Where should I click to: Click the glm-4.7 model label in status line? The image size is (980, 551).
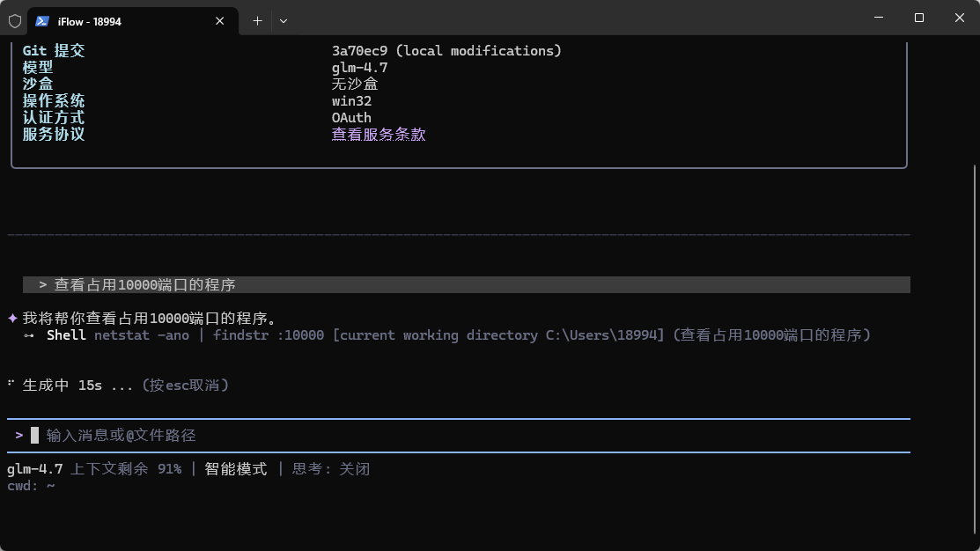[35, 469]
